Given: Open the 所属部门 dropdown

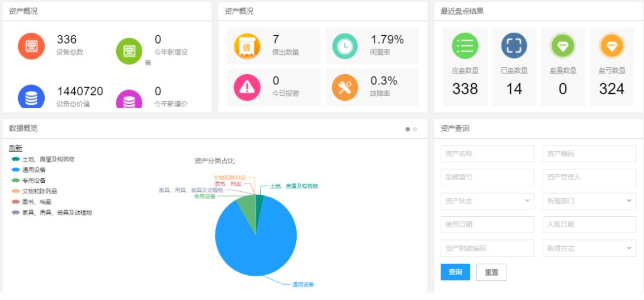Looking at the screenshot, I should [589, 201].
